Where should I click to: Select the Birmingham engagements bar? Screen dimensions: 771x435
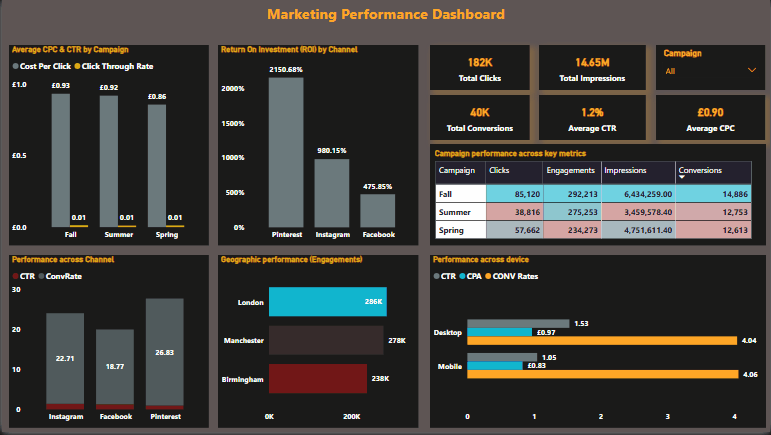point(318,378)
